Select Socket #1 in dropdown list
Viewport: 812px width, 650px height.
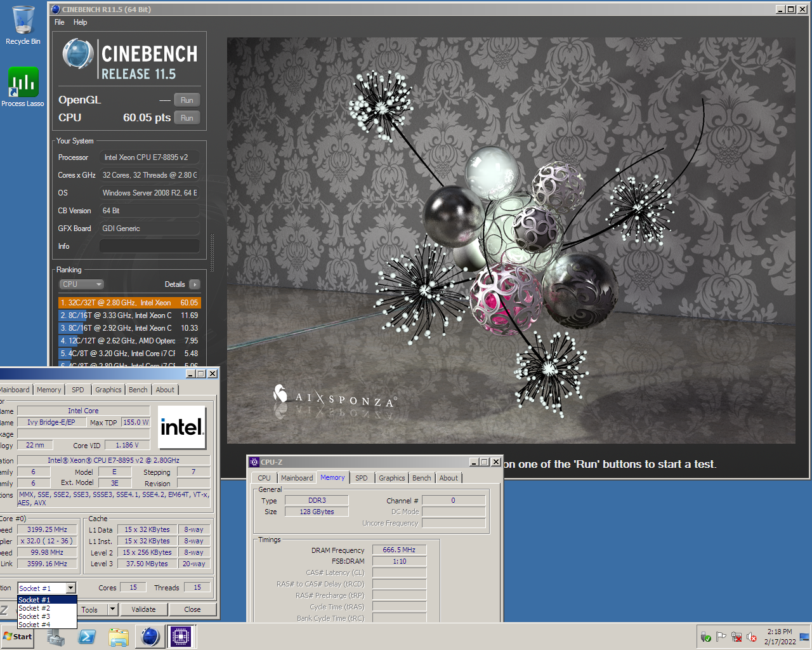tap(47, 600)
